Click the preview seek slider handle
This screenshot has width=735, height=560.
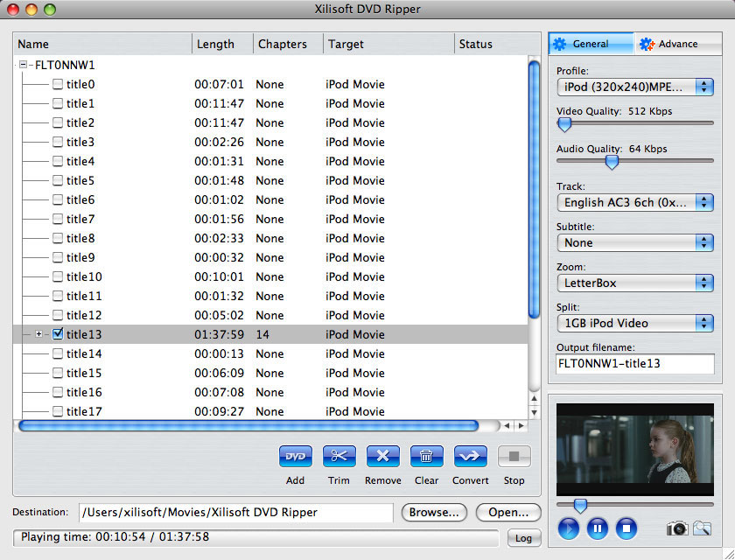coord(580,506)
